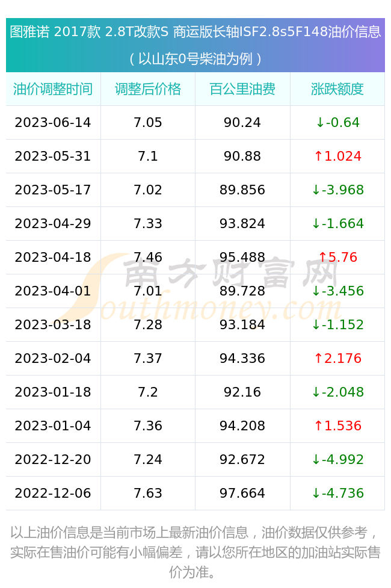Click fuel cost value 93.824

point(242,224)
